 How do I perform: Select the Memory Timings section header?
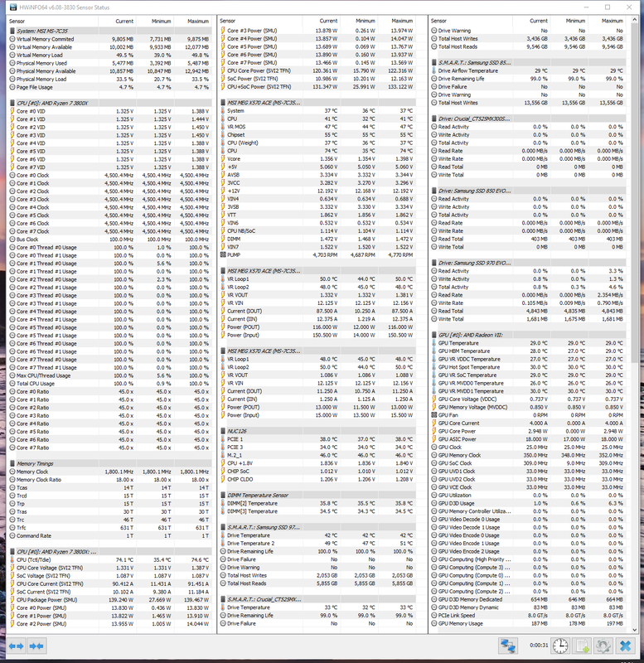[110, 464]
